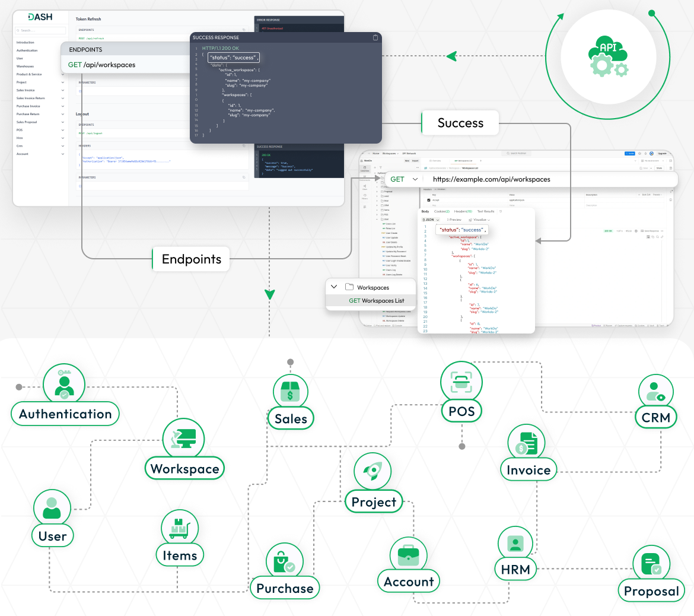Open the User profile icon
The width and height of the screenshot is (694, 616).
point(52,509)
